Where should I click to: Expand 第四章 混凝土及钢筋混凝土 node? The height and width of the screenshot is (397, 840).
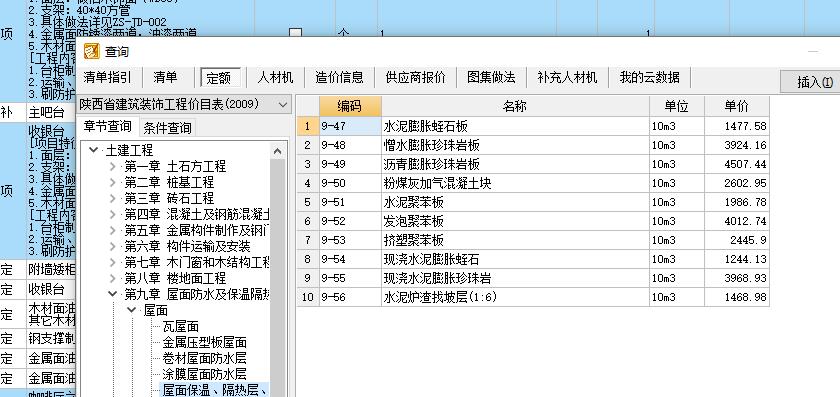click(112, 215)
